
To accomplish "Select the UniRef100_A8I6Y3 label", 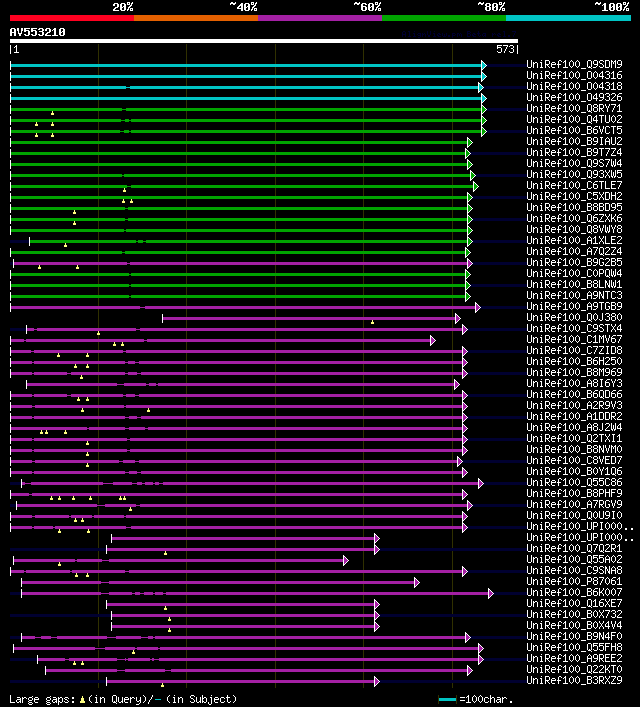I will 574,383.
